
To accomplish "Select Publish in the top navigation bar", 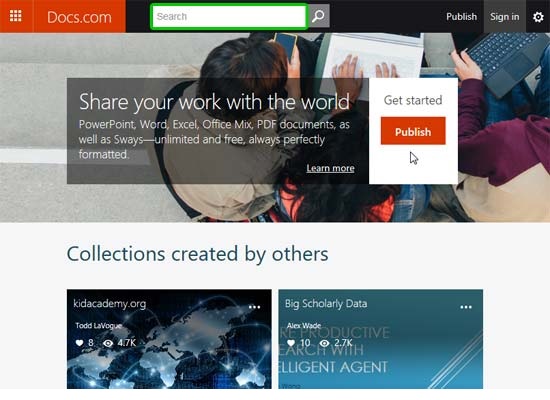I will (461, 16).
